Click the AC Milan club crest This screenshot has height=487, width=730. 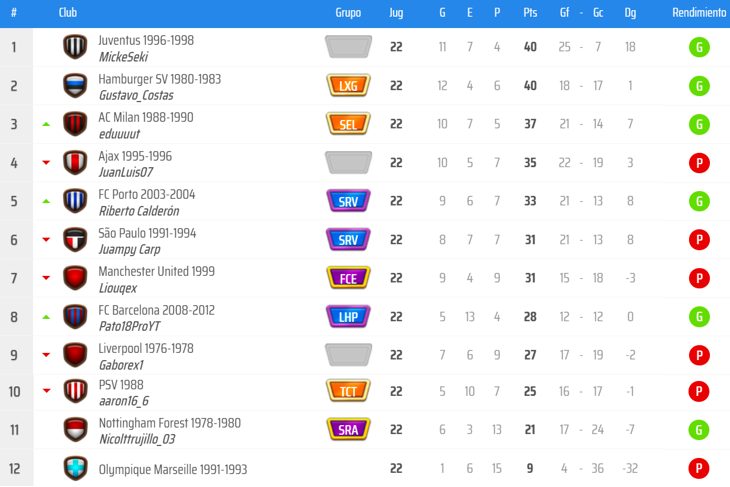point(75,124)
